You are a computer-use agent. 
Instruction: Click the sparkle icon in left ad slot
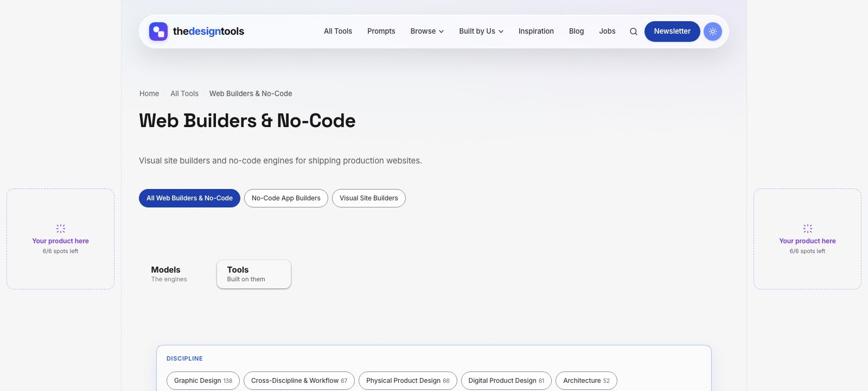(61, 229)
